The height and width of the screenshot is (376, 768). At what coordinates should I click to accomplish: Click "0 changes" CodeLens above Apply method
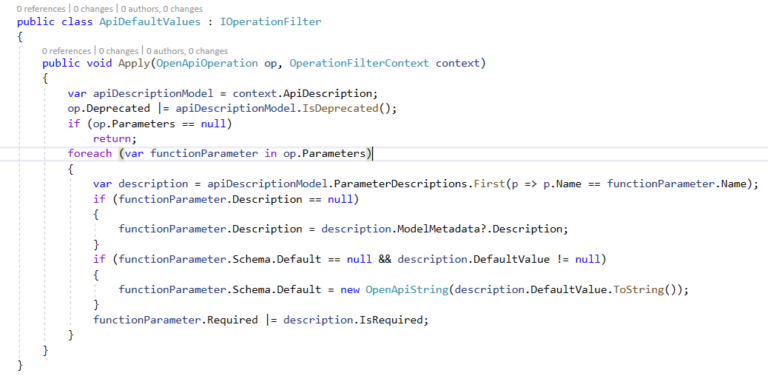[x=118, y=51]
